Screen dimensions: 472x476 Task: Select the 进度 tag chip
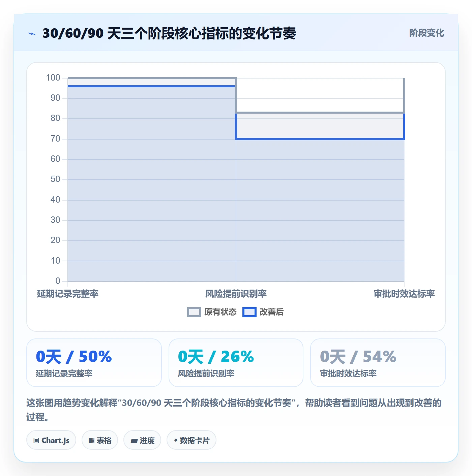(142, 440)
